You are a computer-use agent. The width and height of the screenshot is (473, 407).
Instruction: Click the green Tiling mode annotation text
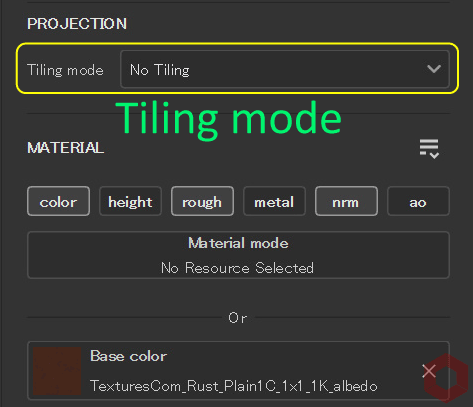[x=229, y=119]
